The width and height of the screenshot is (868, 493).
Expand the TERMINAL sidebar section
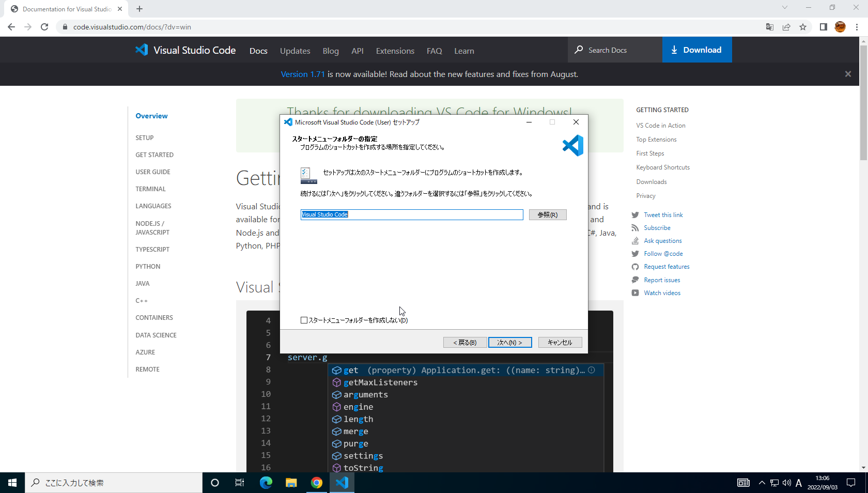coord(151,189)
